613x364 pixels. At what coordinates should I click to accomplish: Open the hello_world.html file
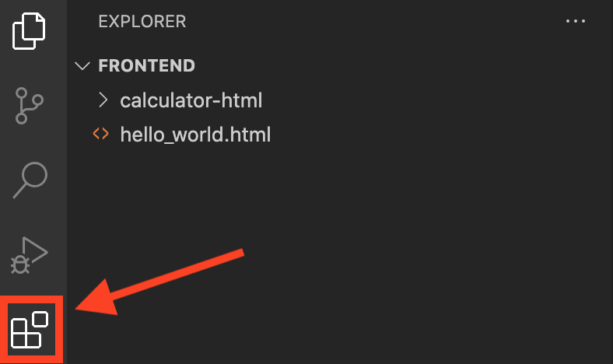[195, 134]
